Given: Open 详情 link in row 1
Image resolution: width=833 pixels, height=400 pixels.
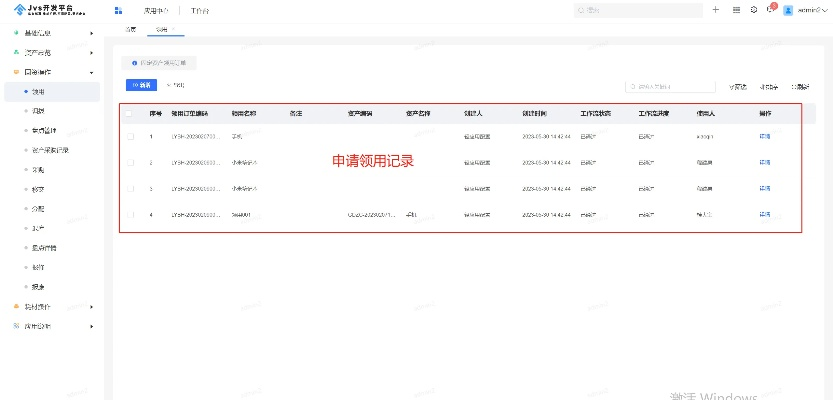Looking at the screenshot, I should (765, 137).
